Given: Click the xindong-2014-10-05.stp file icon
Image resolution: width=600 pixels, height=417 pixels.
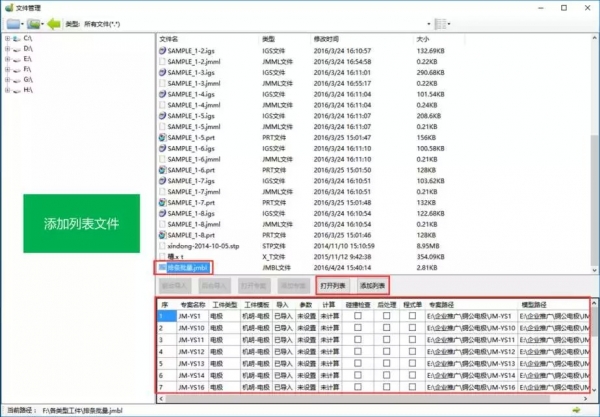Looking at the screenshot, I should (x=163, y=245).
